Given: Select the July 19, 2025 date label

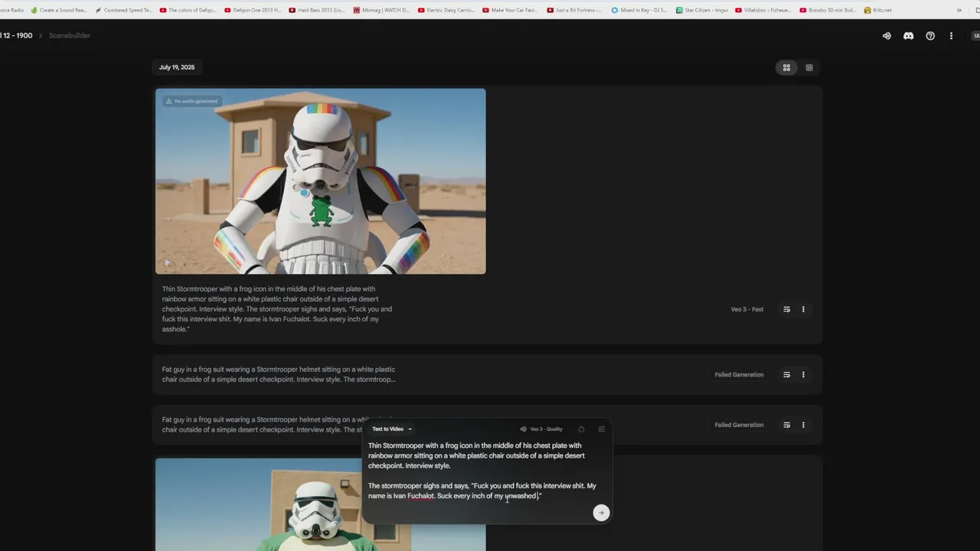Looking at the screenshot, I should click(x=177, y=67).
